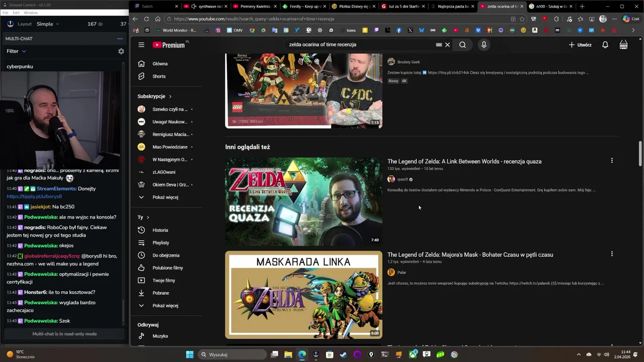
Task: Open the Remigiusz Macia... channel
Action: pyautogui.click(x=166, y=134)
